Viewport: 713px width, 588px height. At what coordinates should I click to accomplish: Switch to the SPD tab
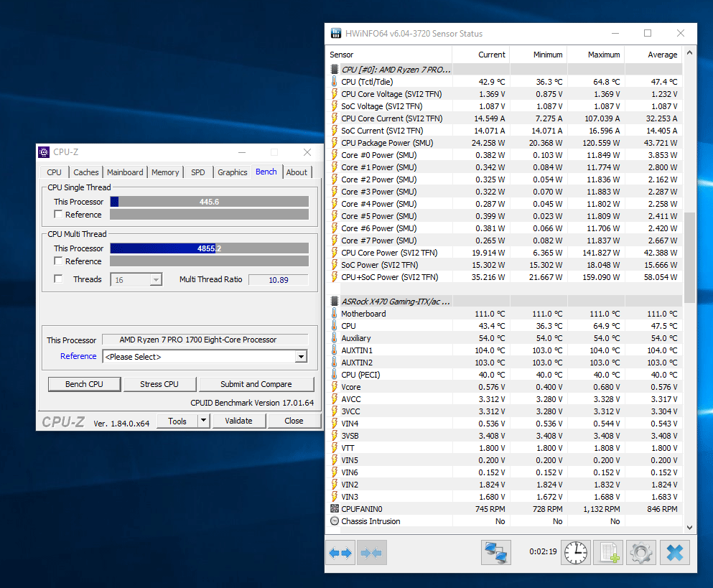[198, 172]
